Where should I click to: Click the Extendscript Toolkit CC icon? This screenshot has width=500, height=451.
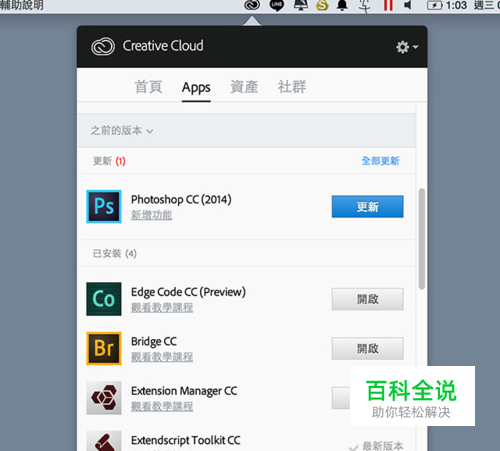(x=104, y=441)
